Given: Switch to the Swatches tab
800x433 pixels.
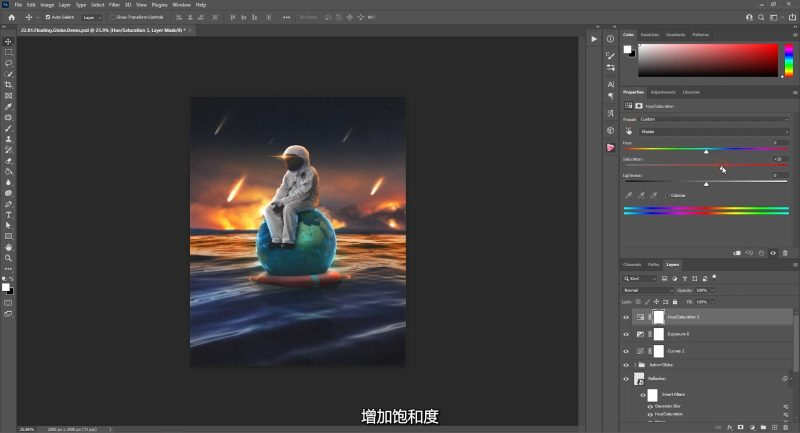Looking at the screenshot, I should pyautogui.click(x=649, y=35).
